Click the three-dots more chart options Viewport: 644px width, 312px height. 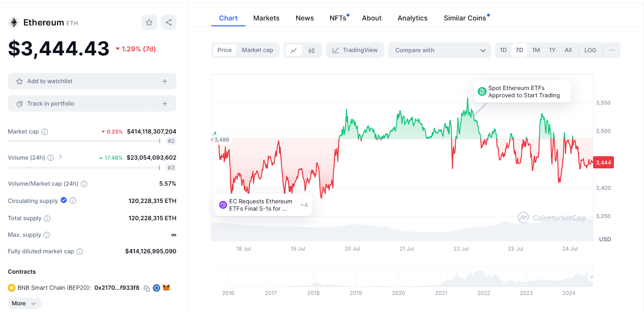point(612,50)
